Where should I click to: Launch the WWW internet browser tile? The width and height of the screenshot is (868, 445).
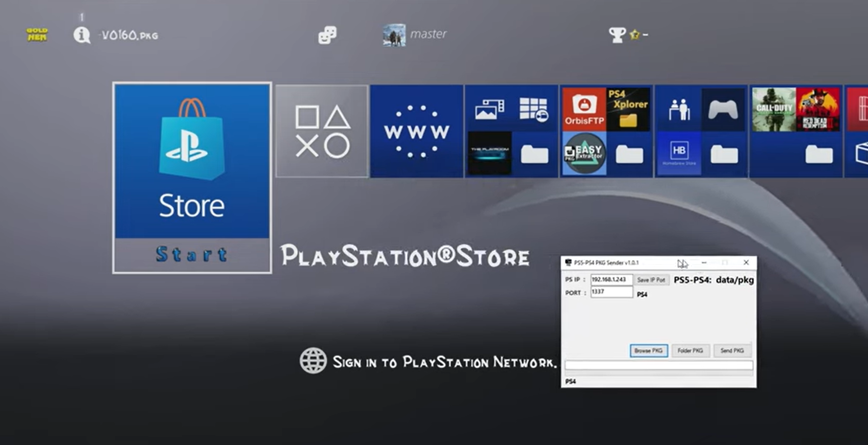click(x=417, y=131)
